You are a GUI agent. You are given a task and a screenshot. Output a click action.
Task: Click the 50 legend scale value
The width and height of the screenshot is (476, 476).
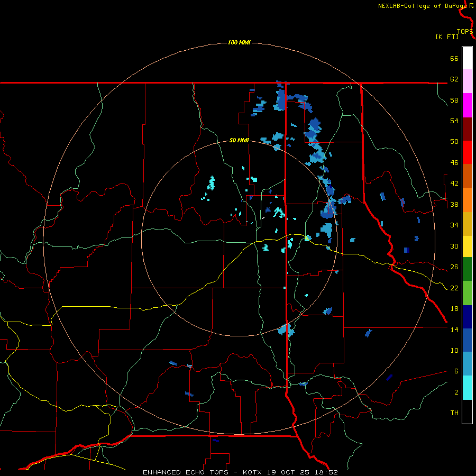click(454, 142)
